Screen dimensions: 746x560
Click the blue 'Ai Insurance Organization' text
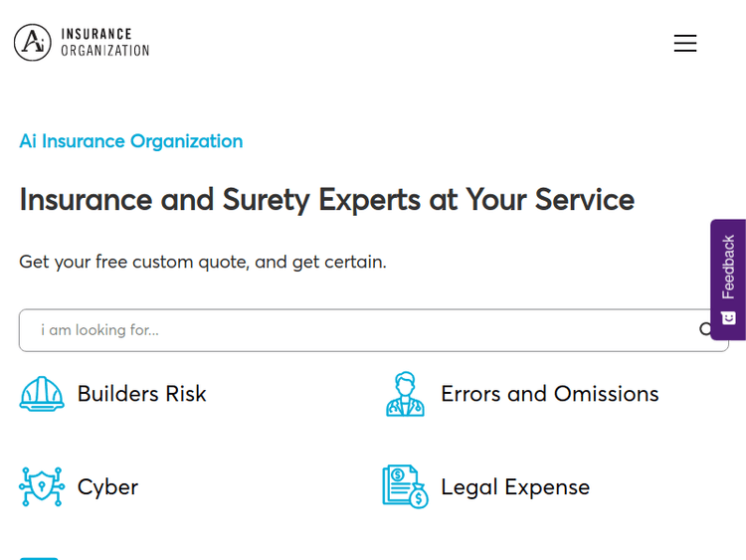pos(130,141)
